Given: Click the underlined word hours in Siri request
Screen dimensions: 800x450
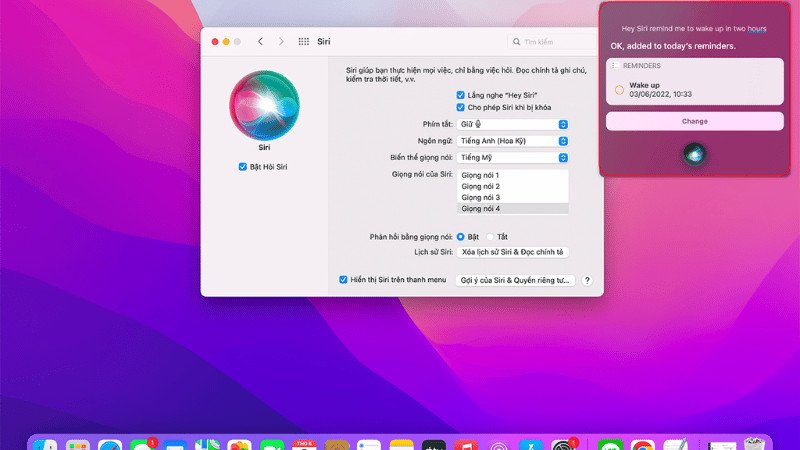Looking at the screenshot, I should [757, 29].
